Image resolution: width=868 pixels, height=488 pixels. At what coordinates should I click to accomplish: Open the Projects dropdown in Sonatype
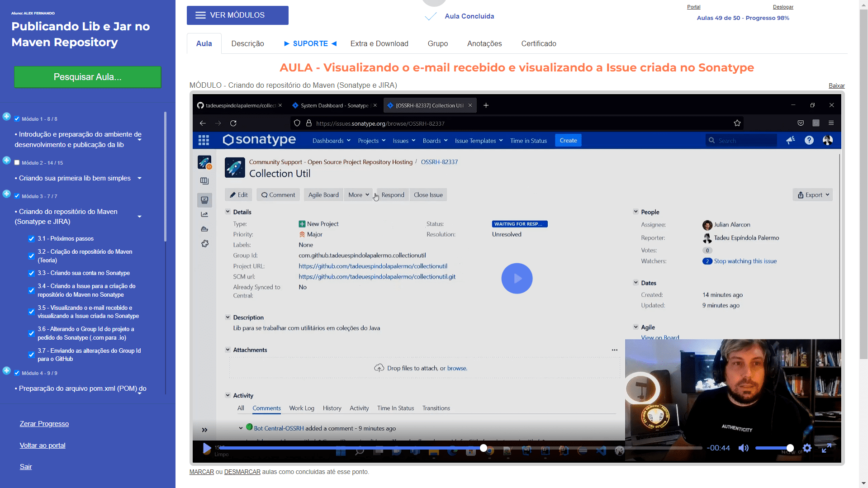pyautogui.click(x=371, y=141)
